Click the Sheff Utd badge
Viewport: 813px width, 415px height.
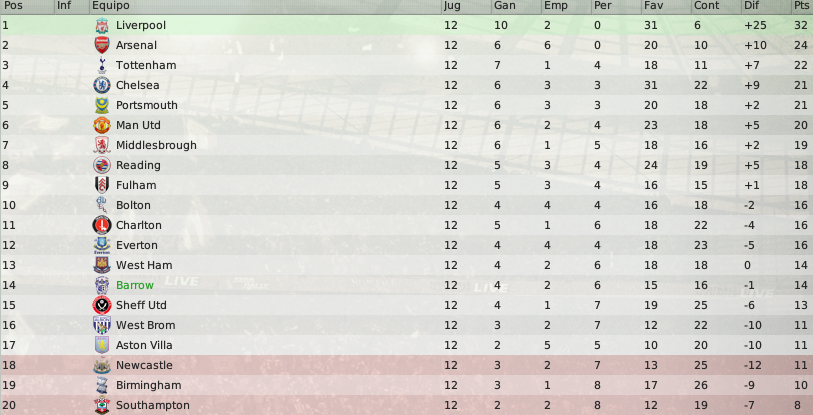(x=102, y=305)
